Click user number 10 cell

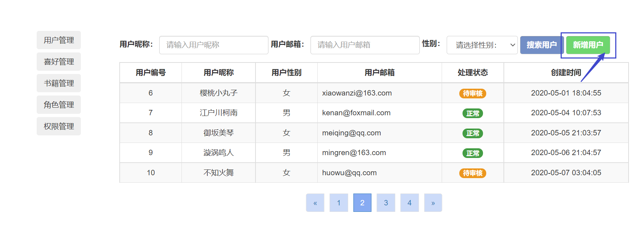151,173
